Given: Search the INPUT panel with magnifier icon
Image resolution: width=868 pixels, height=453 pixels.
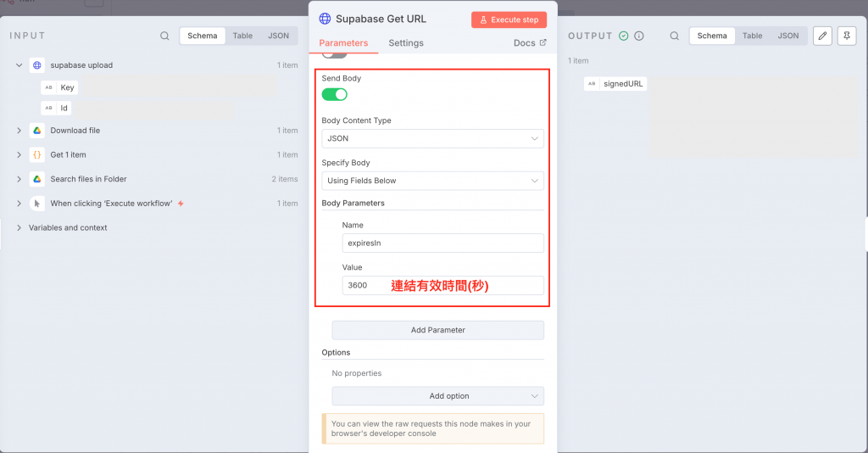Looking at the screenshot, I should pyautogui.click(x=164, y=36).
